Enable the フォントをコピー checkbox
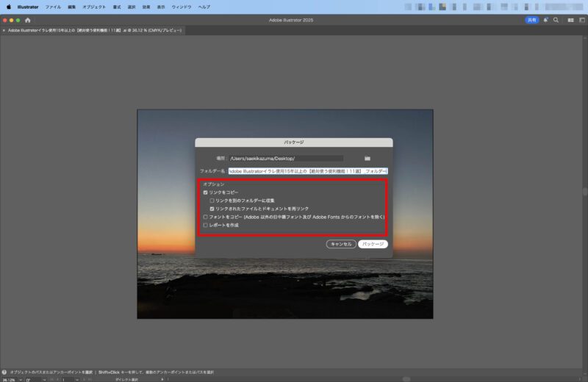Screen dimensions: 588x382 pyautogui.click(x=206, y=217)
